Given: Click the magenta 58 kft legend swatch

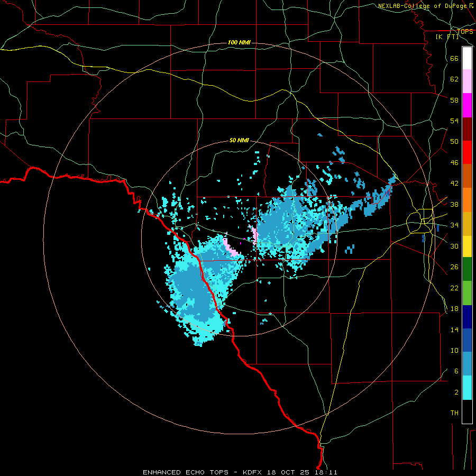Looking at the screenshot, I should click(467, 105).
